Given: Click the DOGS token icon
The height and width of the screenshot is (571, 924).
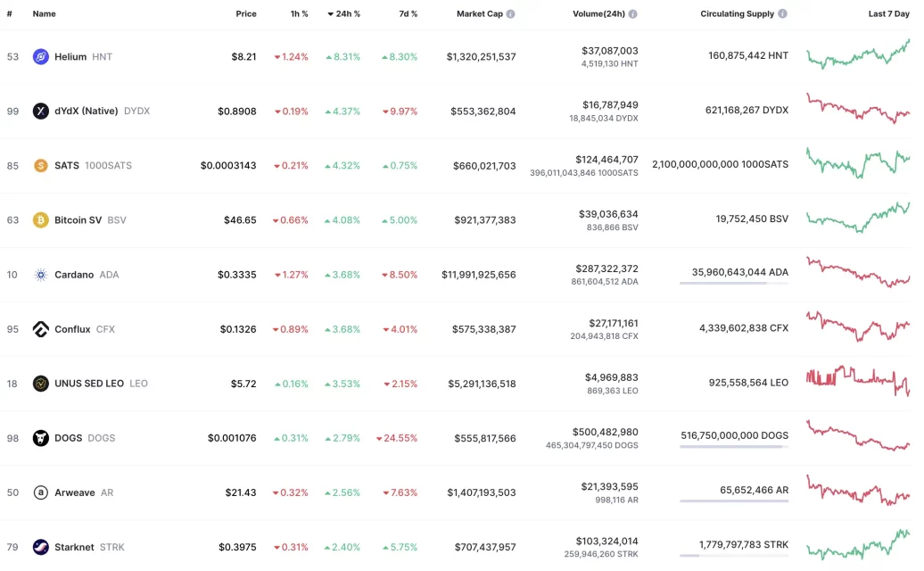Looking at the screenshot, I should pos(39,437).
